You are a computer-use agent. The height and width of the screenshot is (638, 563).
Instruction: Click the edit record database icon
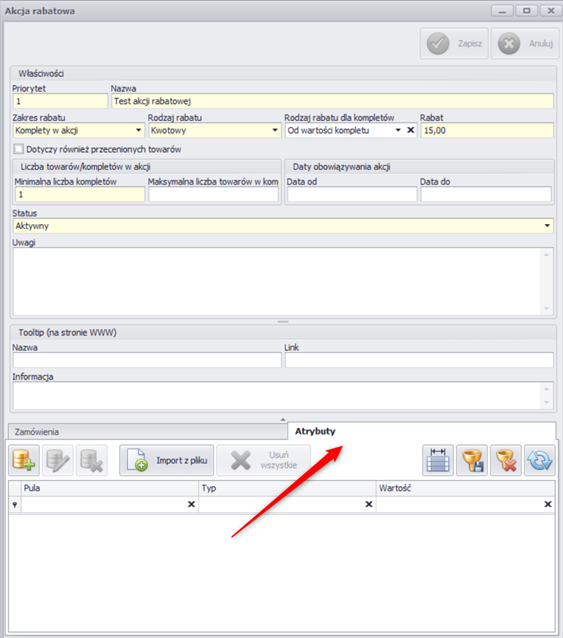click(x=57, y=460)
